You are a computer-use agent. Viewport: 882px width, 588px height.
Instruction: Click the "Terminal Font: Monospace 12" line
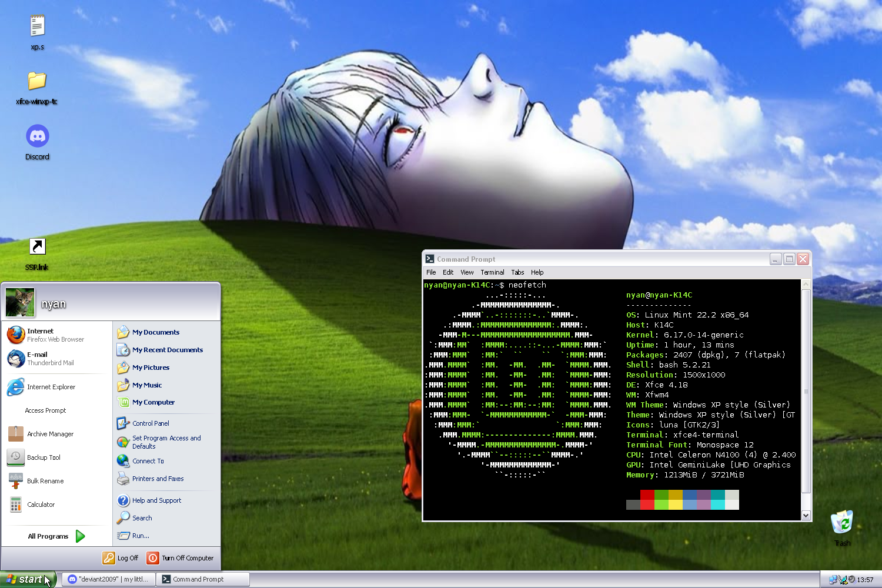pyautogui.click(x=690, y=445)
